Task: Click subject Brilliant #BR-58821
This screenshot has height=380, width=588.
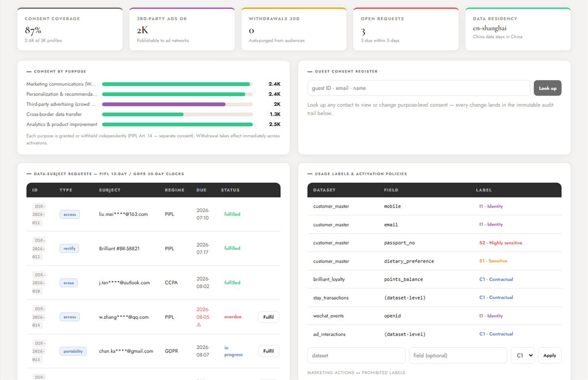Action: [119, 248]
